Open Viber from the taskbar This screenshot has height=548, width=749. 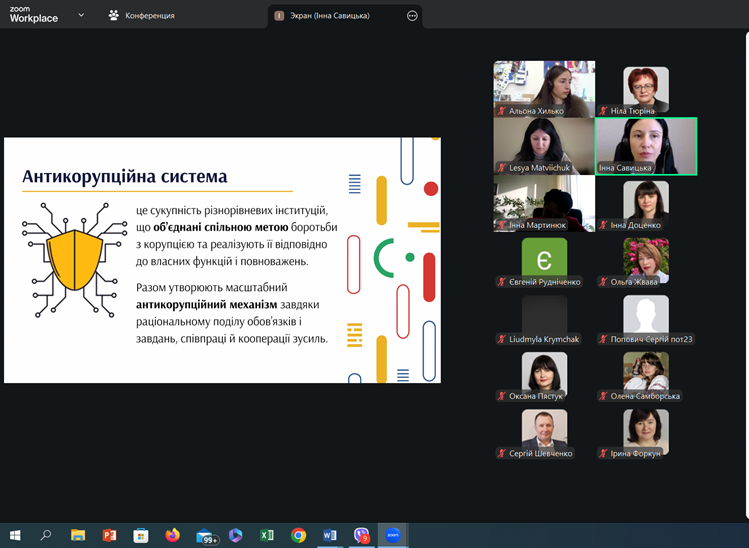pos(361,535)
